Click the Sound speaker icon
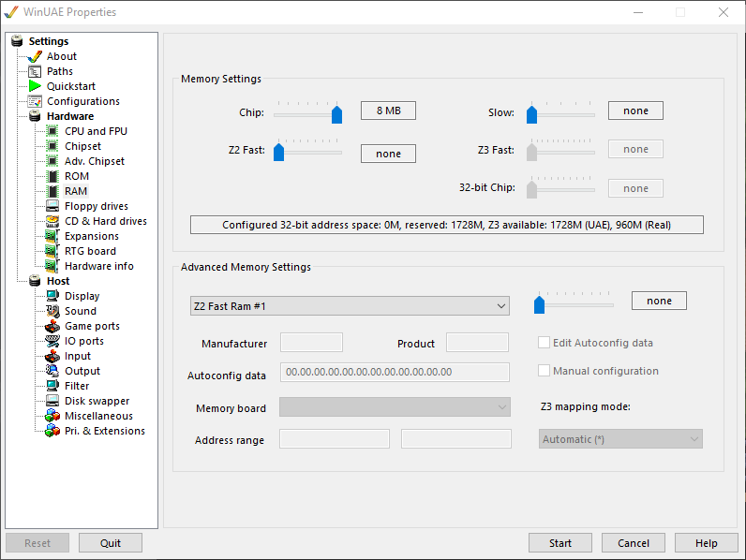 52,311
